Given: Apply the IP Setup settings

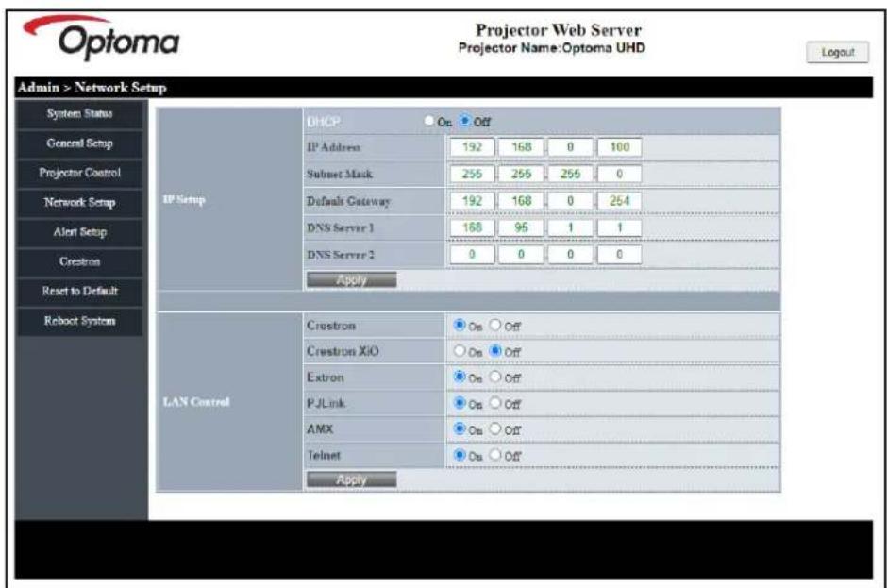Looking at the screenshot, I should pos(351,279).
